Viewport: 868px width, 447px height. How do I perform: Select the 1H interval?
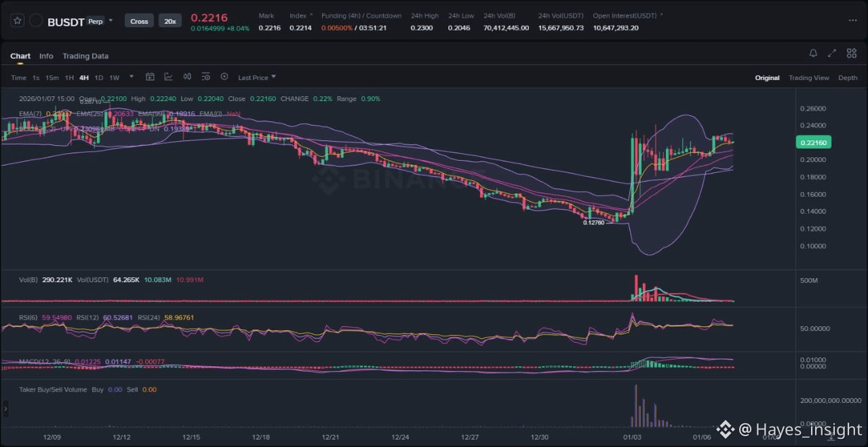coord(69,77)
